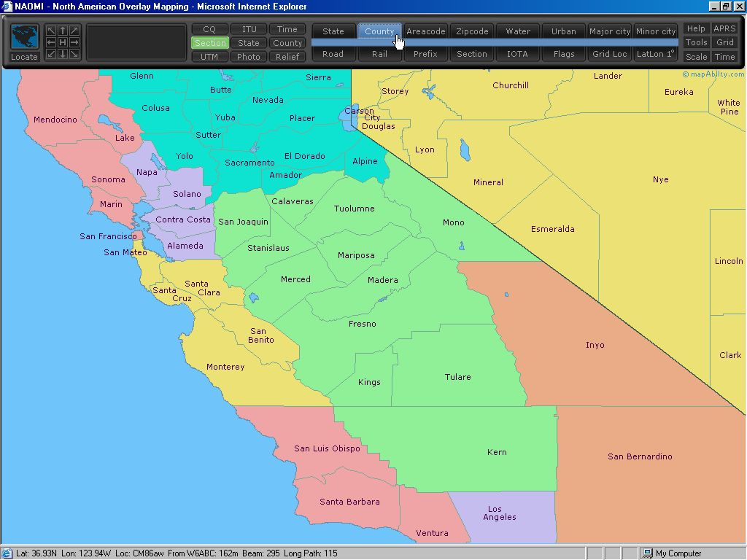This screenshot has height=560, width=747.
Task: Enable the Prefix overlay
Action: [x=425, y=54]
